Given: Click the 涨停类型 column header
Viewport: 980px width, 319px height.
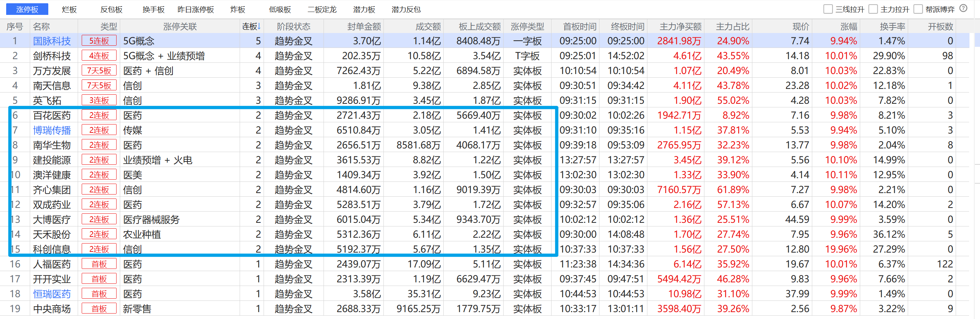Looking at the screenshot, I should coord(527,26).
